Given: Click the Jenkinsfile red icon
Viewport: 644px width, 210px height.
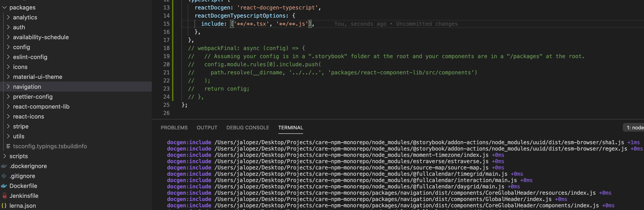Looking at the screenshot, I should 4,196.
